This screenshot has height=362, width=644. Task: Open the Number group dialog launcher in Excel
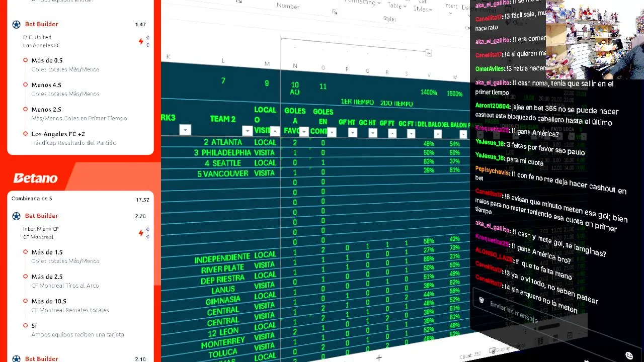pos(335,12)
